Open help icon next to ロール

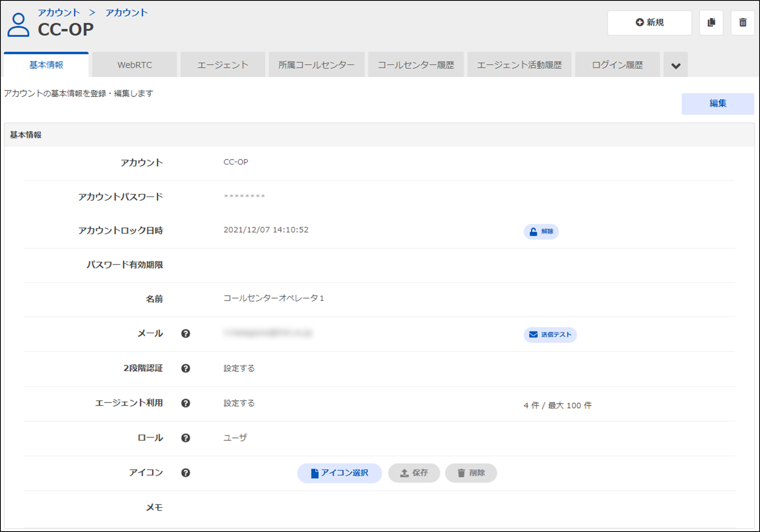[185, 438]
